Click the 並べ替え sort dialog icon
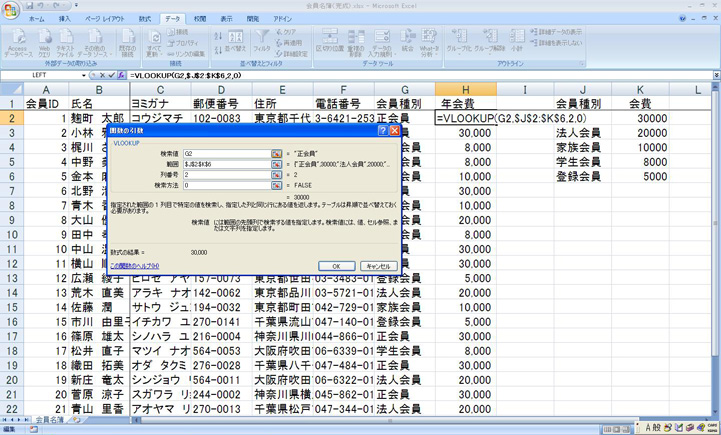The height and width of the screenshot is (435, 721). (x=236, y=41)
